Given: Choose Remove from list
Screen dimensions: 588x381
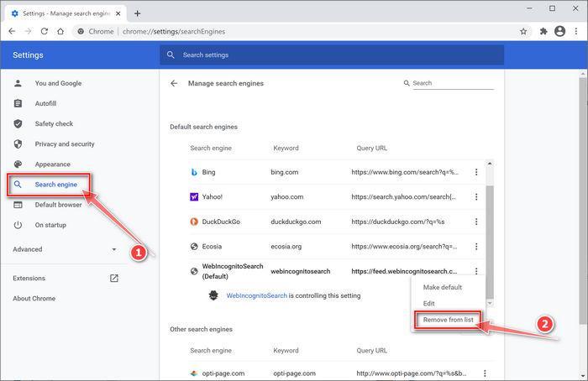Looking at the screenshot, I should pyautogui.click(x=448, y=320).
